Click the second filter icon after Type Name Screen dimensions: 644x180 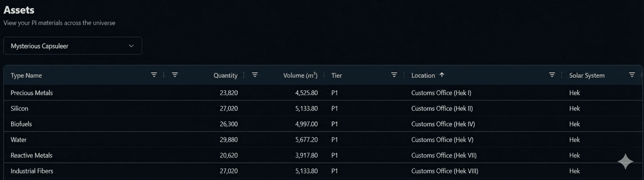pos(174,75)
